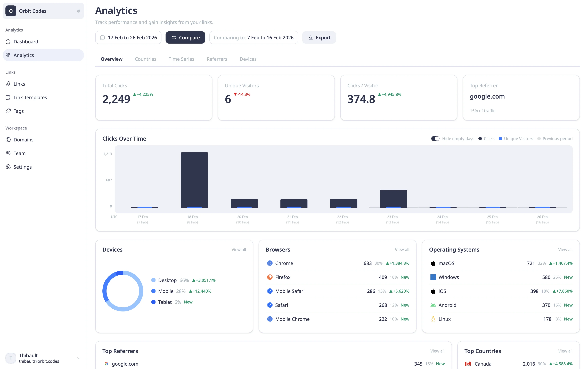Click View all in Top Referrers card
The height and width of the screenshot is (369, 588).
pos(437,351)
